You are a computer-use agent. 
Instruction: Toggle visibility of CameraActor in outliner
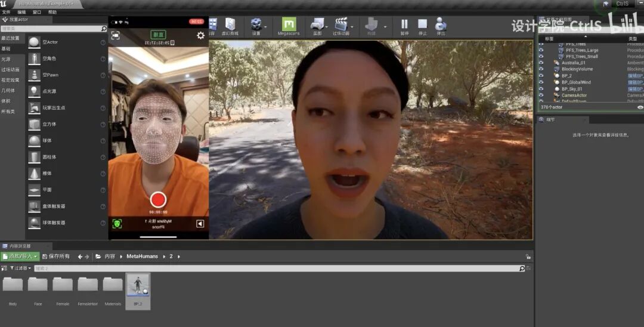541,95
